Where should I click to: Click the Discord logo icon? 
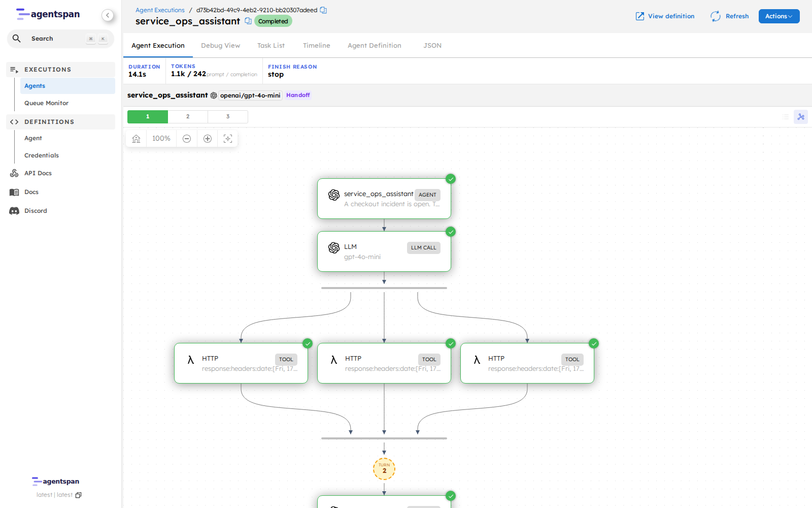pyautogui.click(x=14, y=211)
